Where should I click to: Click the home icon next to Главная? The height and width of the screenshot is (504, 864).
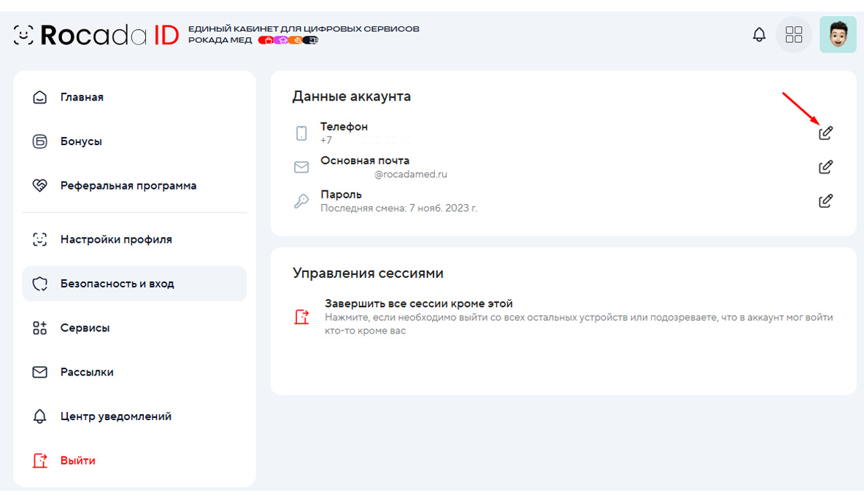tap(39, 97)
